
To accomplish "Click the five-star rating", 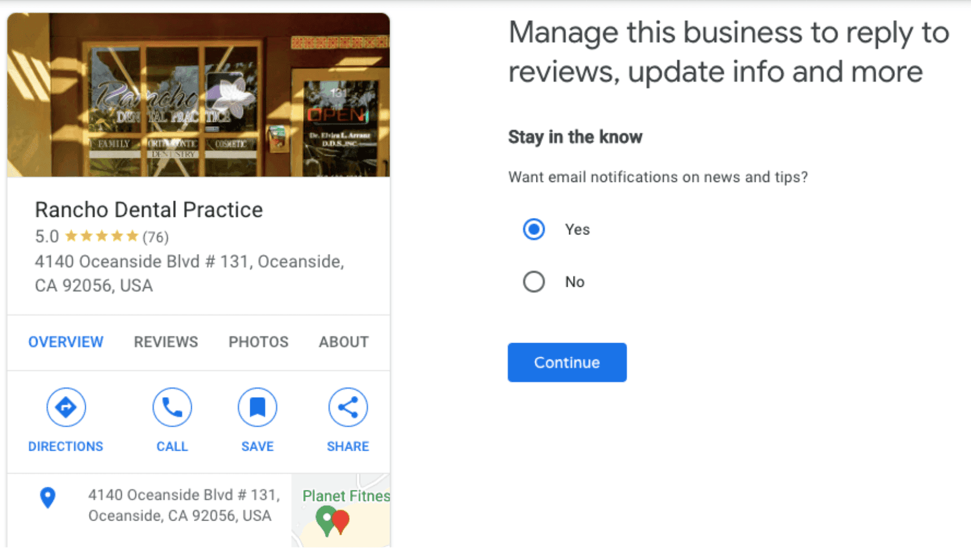I will [x=101, y=236].
